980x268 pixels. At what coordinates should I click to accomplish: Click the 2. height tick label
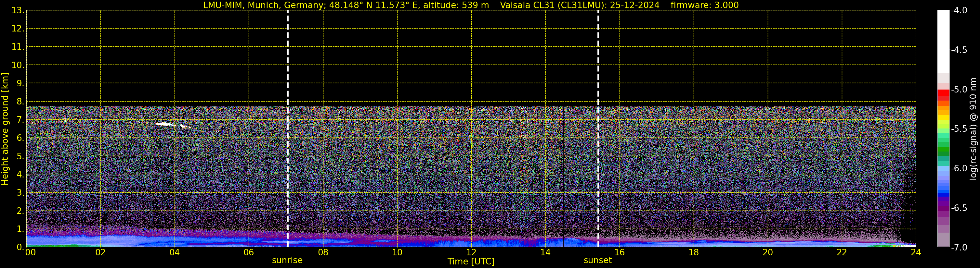(x=20, y=211)
